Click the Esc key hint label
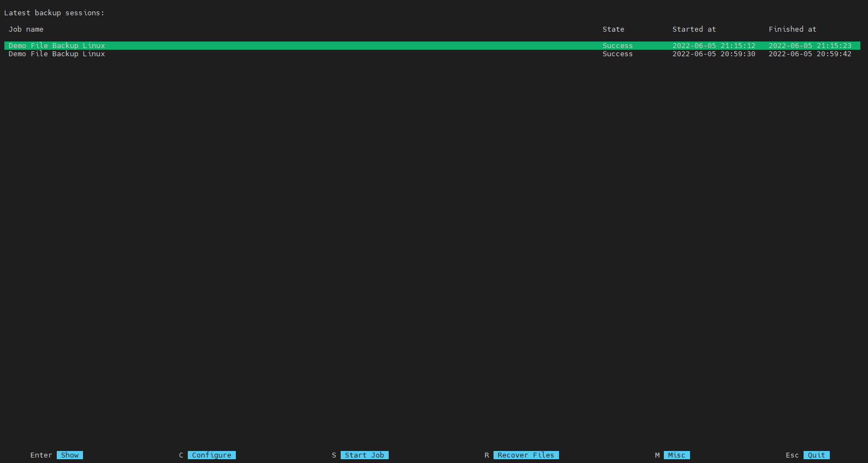Screen dimensions: 868x463 [x=793, y=455]
